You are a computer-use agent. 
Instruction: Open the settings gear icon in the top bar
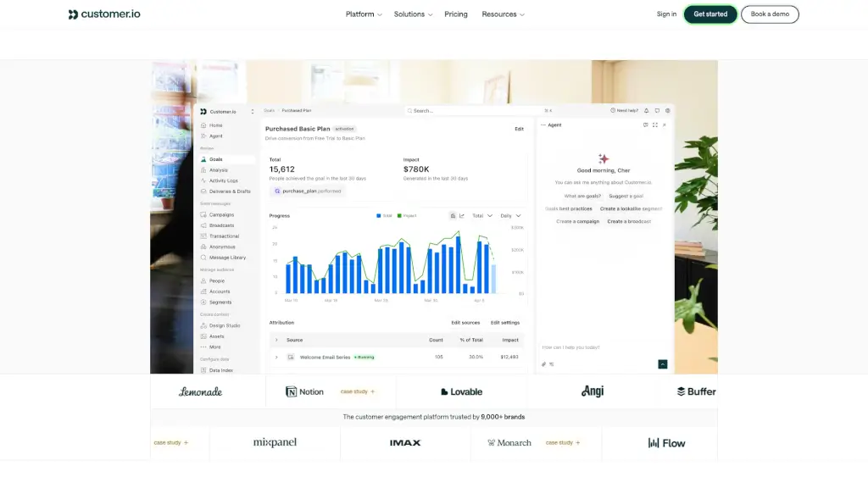point(668,111)
